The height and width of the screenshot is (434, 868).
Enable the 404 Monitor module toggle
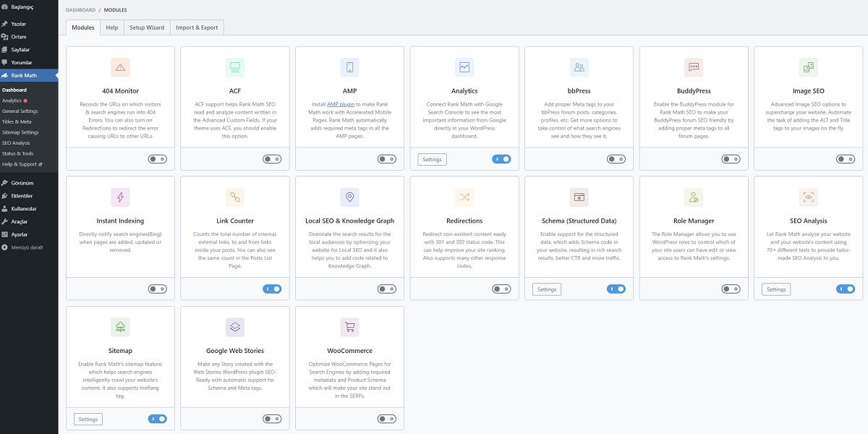click(x=157, y=159)
